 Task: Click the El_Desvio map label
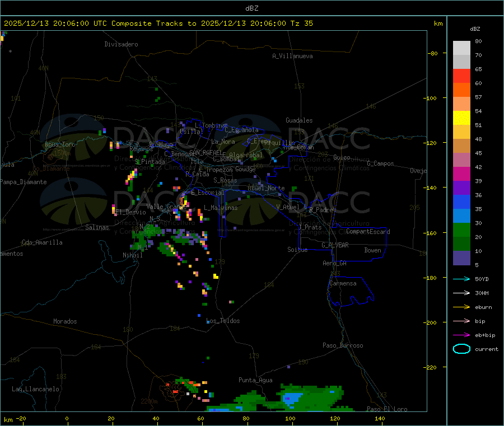click(x=131, y=212)
